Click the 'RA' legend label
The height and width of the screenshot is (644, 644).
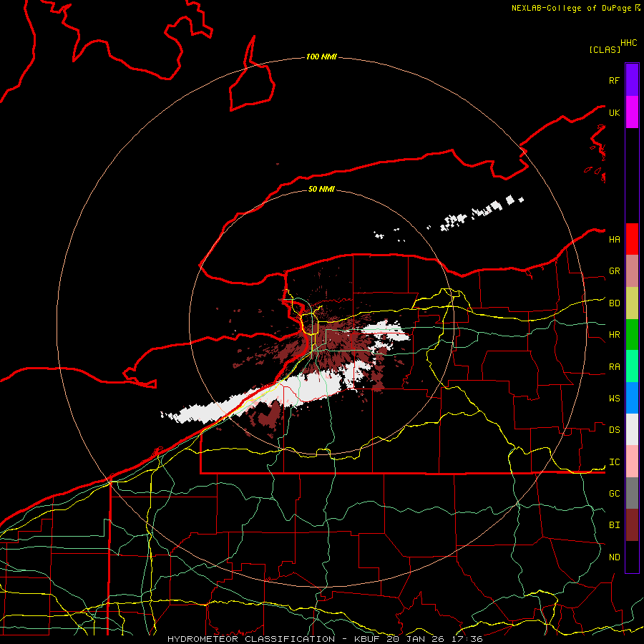tap(614, 367)
